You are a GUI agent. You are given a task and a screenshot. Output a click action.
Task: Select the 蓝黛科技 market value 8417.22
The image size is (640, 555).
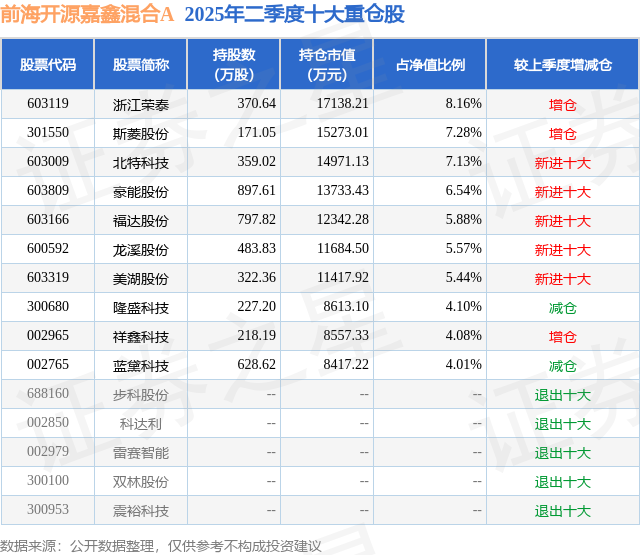(346, 364)
